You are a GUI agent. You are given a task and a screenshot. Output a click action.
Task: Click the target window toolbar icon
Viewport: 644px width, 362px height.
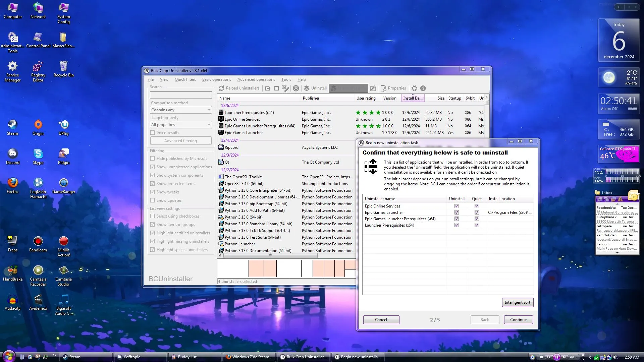(296, 88)
